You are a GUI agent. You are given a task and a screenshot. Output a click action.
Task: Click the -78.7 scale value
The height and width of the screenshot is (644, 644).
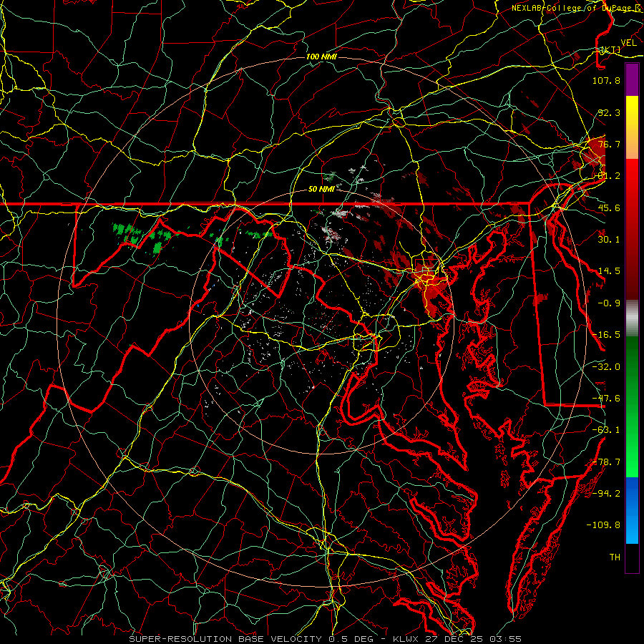pyautogui.click(x=606, y=462)
